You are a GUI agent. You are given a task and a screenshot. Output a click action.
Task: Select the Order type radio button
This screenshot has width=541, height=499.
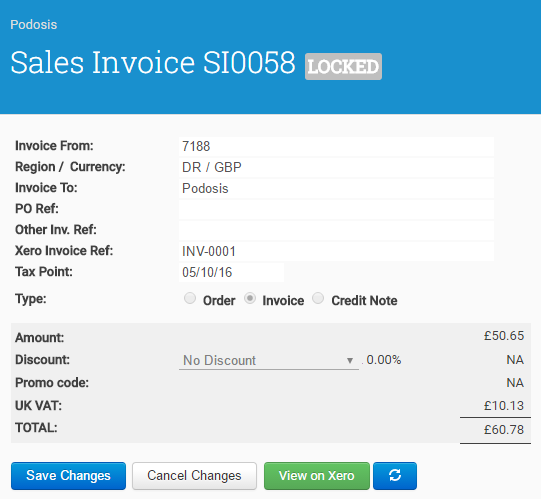pyautogui.click(x=190, y=298)
